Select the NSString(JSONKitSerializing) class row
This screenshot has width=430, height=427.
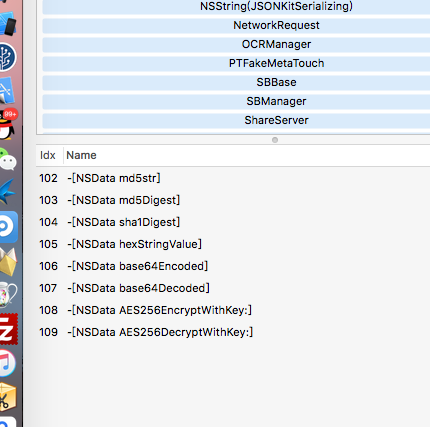coord(236,7)
